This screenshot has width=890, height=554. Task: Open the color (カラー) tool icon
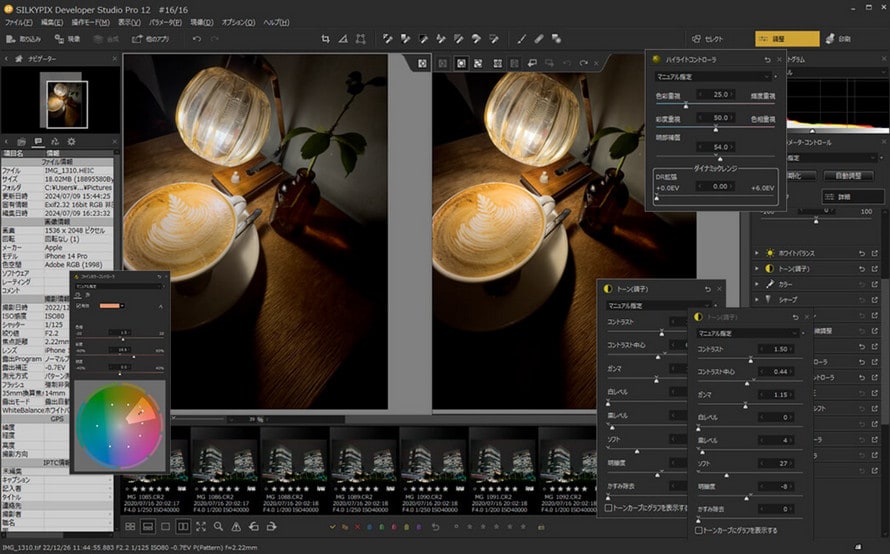770,284
